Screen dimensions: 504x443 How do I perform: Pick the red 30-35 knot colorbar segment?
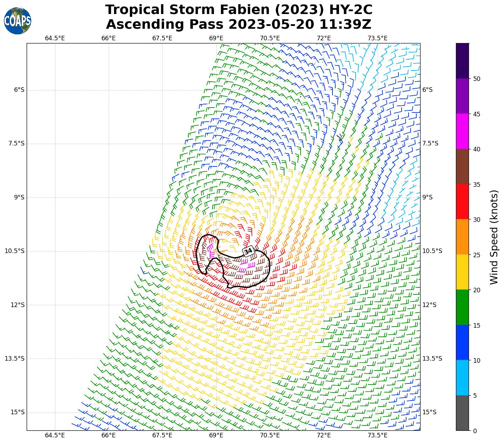[x=462, y=202]
